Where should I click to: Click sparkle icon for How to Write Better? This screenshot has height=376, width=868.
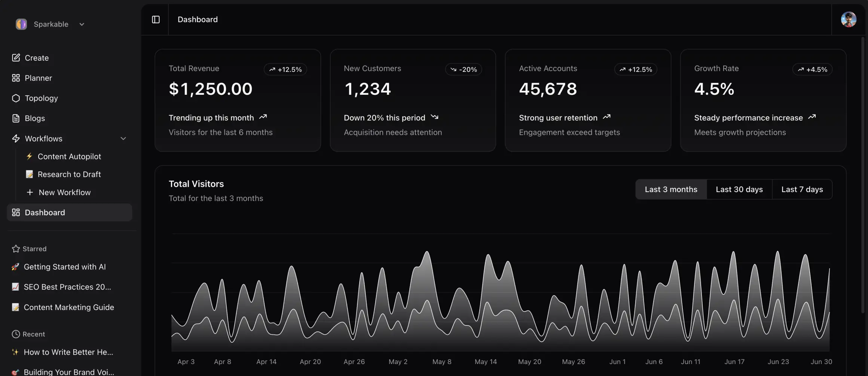(15, 352)
